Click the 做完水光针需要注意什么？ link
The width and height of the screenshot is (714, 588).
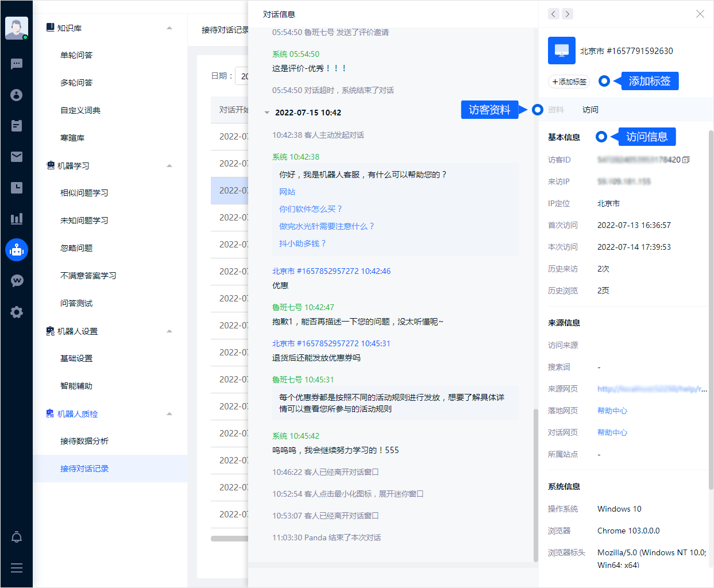pos(327,226)
